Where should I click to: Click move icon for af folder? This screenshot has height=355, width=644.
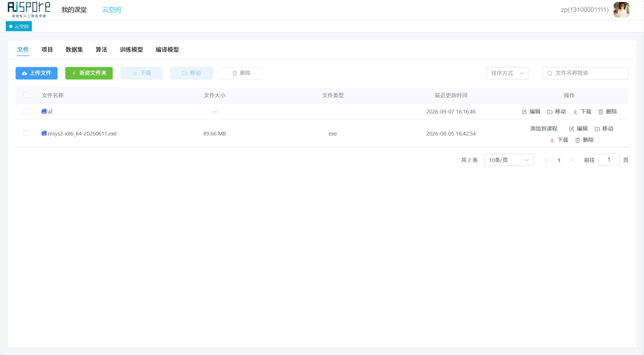click(550, 112)
